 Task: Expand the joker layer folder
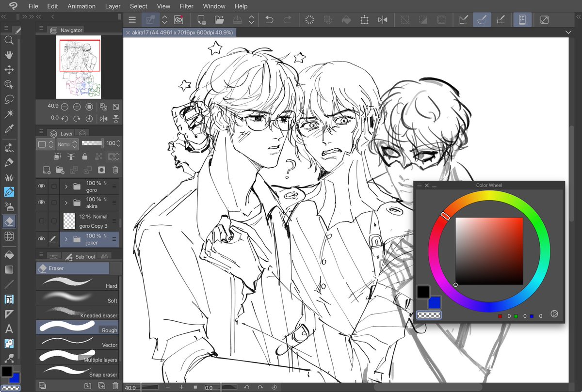(66, 239)
